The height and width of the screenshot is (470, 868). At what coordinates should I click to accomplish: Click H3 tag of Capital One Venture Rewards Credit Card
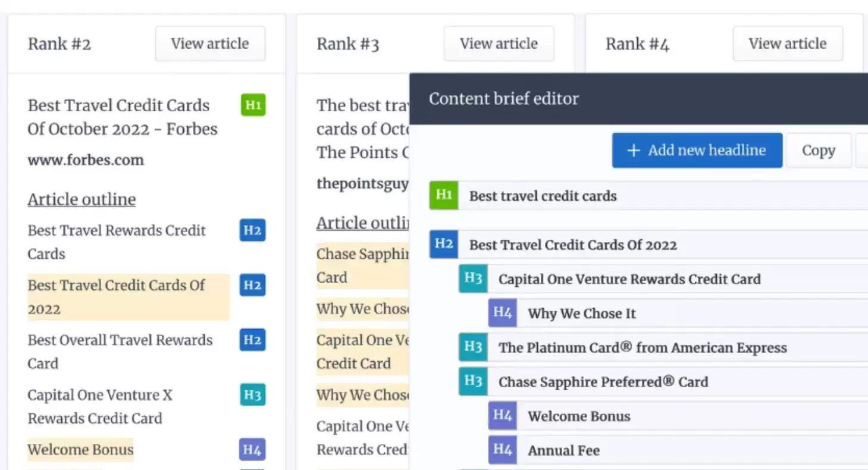(473, 279)
